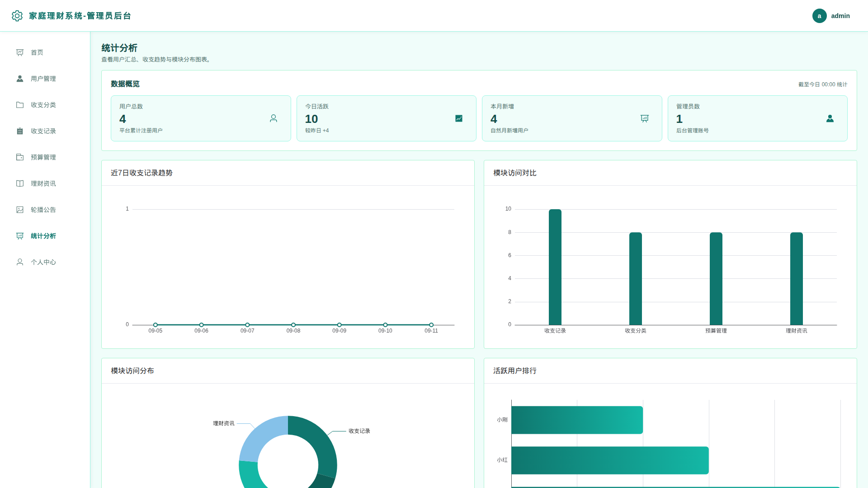Open the 首页 menu item

click(x=45, y=52)
